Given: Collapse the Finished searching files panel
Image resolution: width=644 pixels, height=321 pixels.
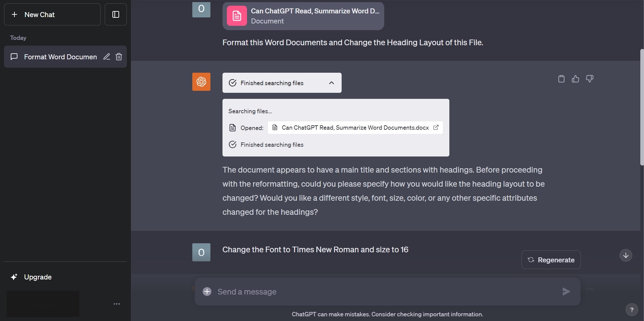Looking at the screenshot, I should coord(332,83).
